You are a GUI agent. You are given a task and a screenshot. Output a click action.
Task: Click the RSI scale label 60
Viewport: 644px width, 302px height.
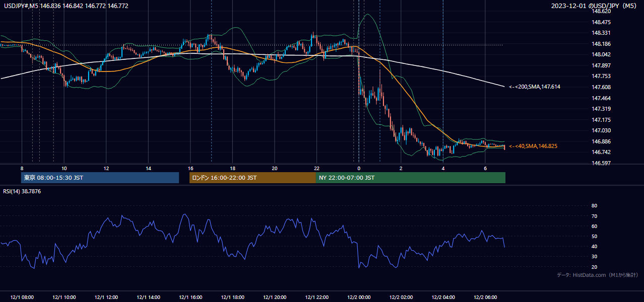pyautogui.click(x=594, y=226)
